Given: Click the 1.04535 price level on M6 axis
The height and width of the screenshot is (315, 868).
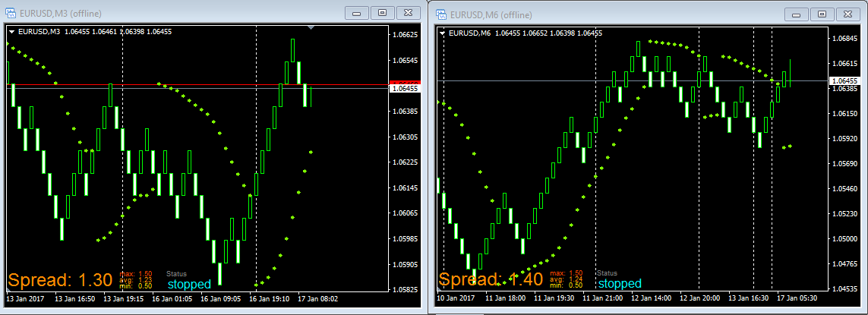Looking at the screenshot, I should (844, 289).
